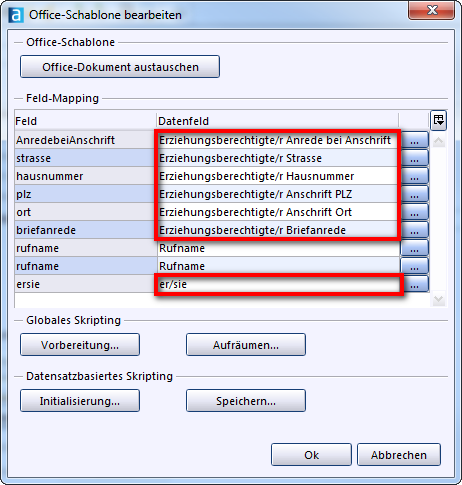Confirm the dialog with Ok
The image size is (462, 485).
pos(311,455)
